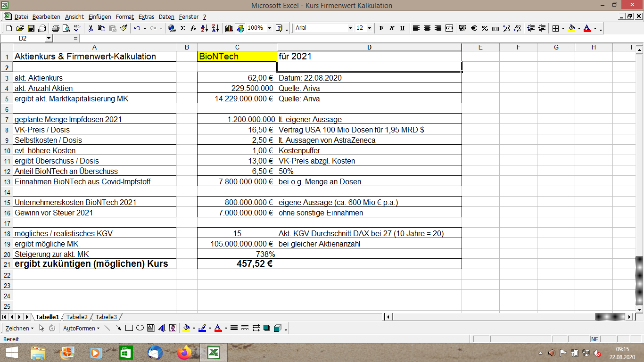Open print preview from the toolbar
644x362 pixels.
pos(66,28)
